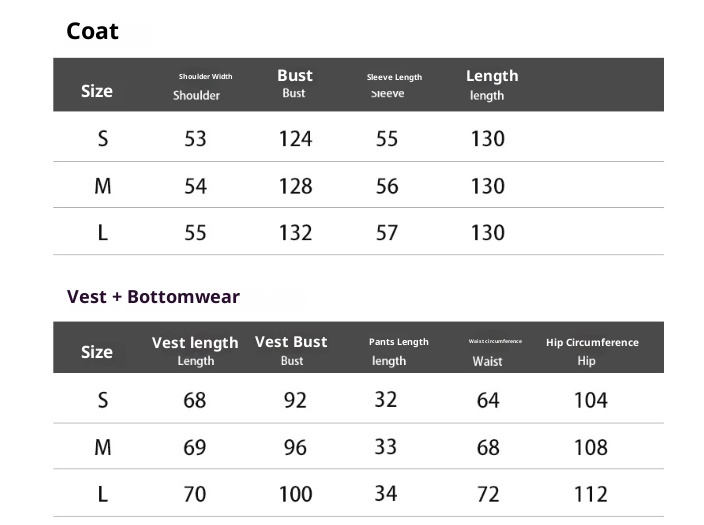This screenshot has height=525, width=704.
Task: Click the Coat section title
Action: [x=92, y=31]
